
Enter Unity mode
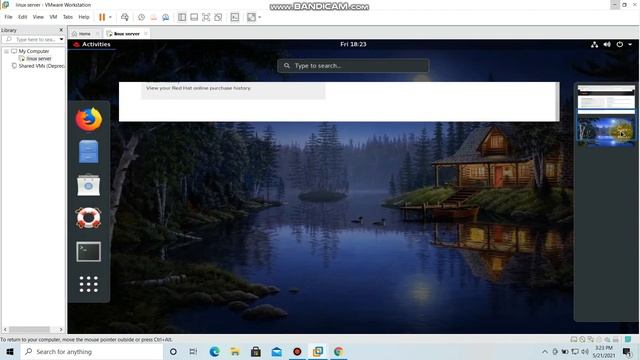[218, 17]
